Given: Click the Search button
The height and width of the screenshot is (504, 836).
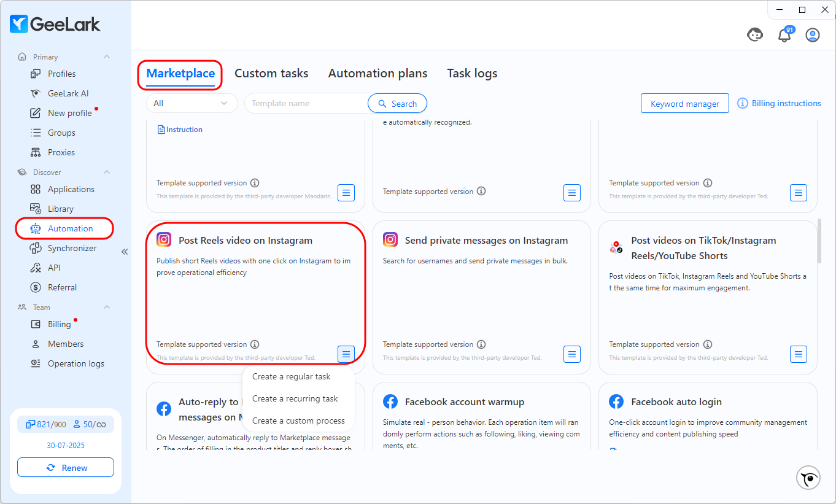Looking at the screenshot, I should pyautogui.click(x=397, y=103).
